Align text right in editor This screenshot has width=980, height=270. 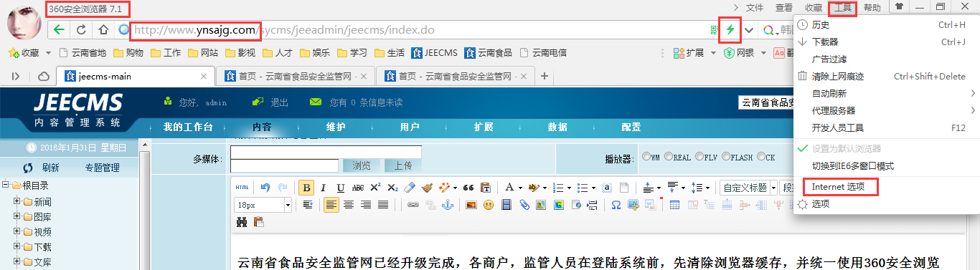point(366,205)
